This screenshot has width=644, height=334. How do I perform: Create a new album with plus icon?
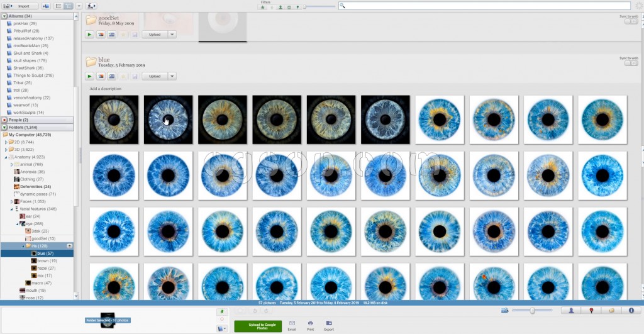(x=45, y=6)
